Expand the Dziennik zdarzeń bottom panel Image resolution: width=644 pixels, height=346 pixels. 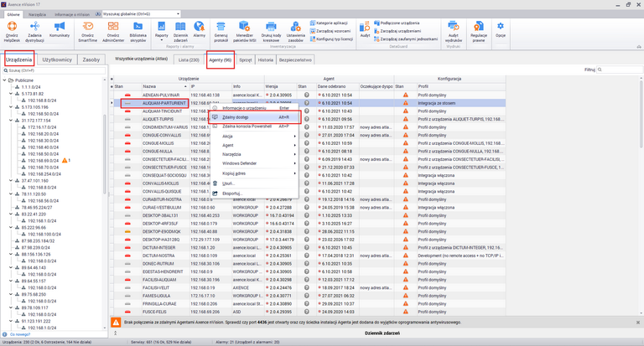coord(116,333)
